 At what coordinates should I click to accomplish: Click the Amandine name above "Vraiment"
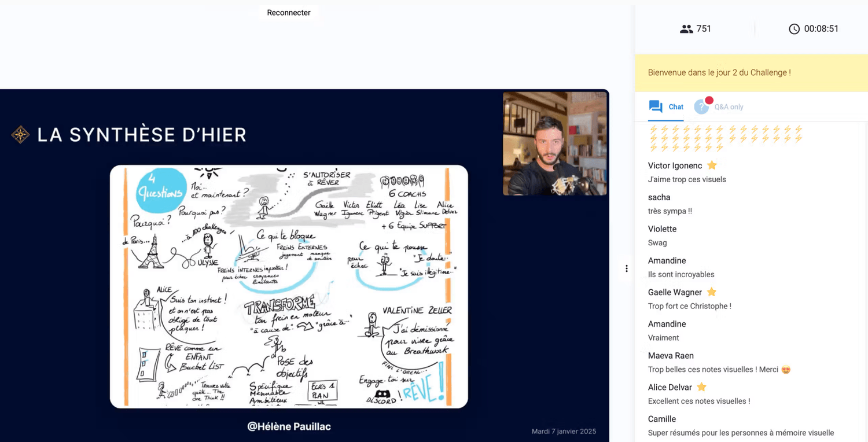tap(667, 324)
